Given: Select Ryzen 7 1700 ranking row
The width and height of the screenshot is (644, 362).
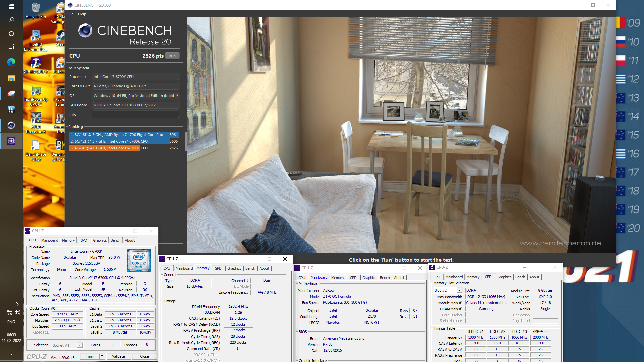Looking at the screenshot, I should pos(124,135).
